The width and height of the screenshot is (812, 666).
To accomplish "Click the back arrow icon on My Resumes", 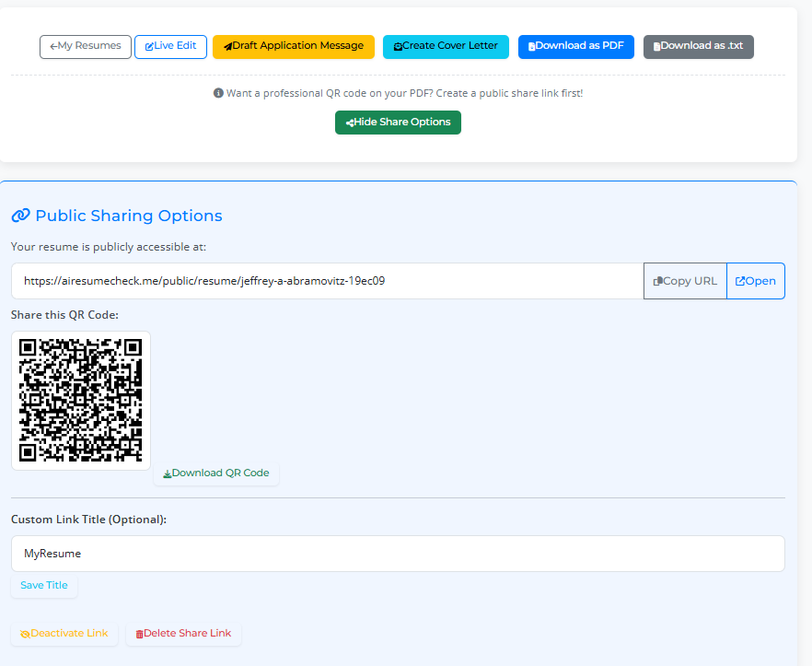I will coord(53,46).
